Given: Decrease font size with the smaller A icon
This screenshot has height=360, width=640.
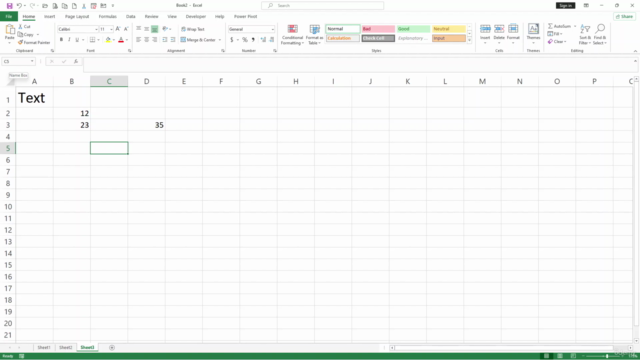Looking at the screenshot, I should pyautogui.click(x=126, y=29).
